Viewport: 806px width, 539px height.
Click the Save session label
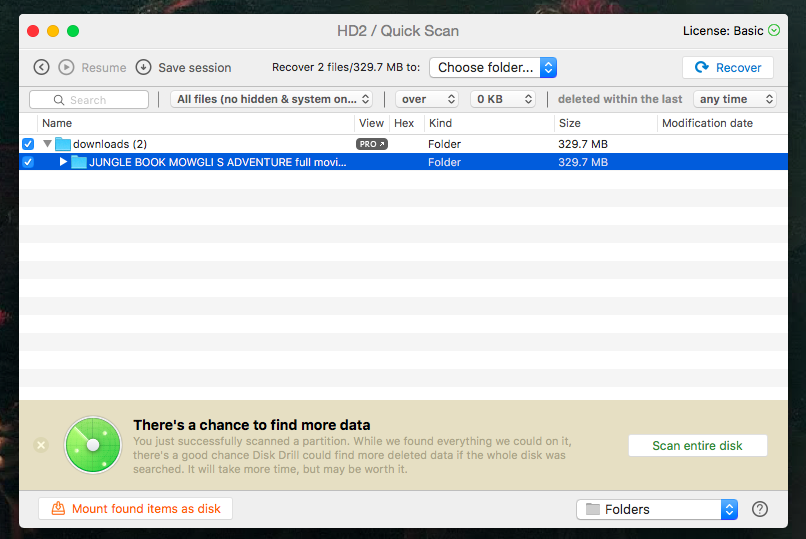click(x=194, y=67)
